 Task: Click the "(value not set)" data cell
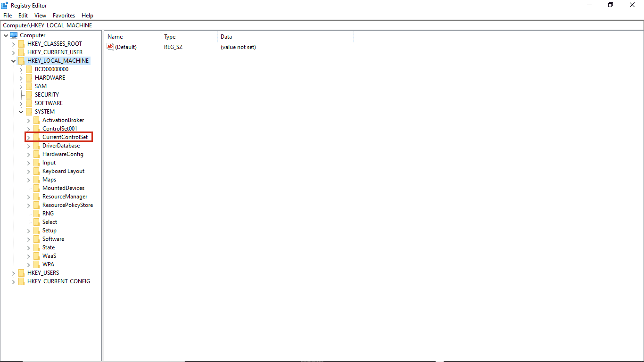pyautogui.click(x=238, y=47)
